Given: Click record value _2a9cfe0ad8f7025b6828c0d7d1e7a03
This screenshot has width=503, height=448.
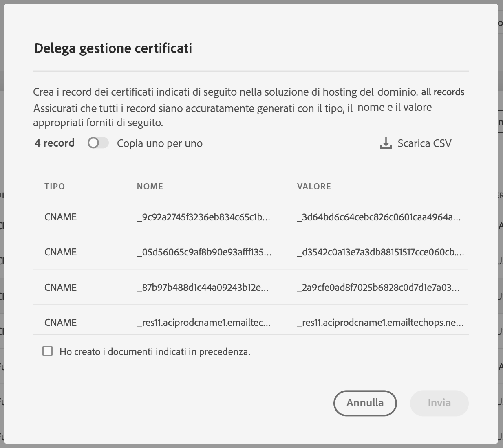Looking at the screenshot, I should [x=378, y=288].
